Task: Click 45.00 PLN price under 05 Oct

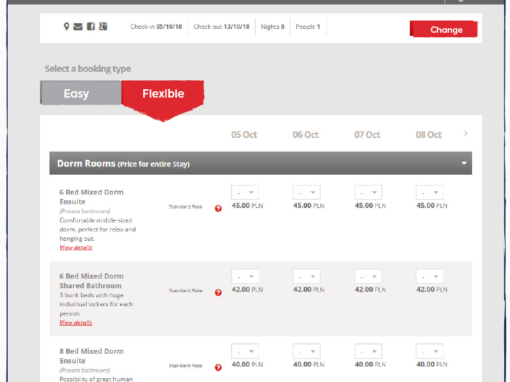Action: [247, 206]
